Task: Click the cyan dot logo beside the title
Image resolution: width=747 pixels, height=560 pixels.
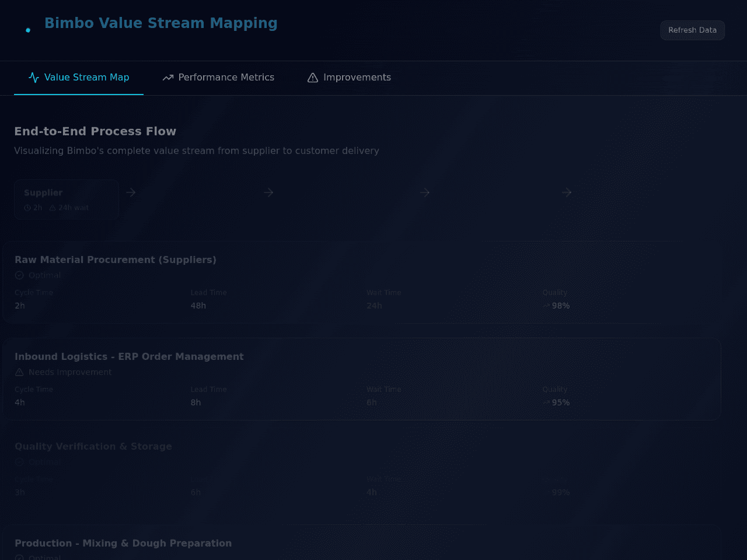Action: pos(28,30)
